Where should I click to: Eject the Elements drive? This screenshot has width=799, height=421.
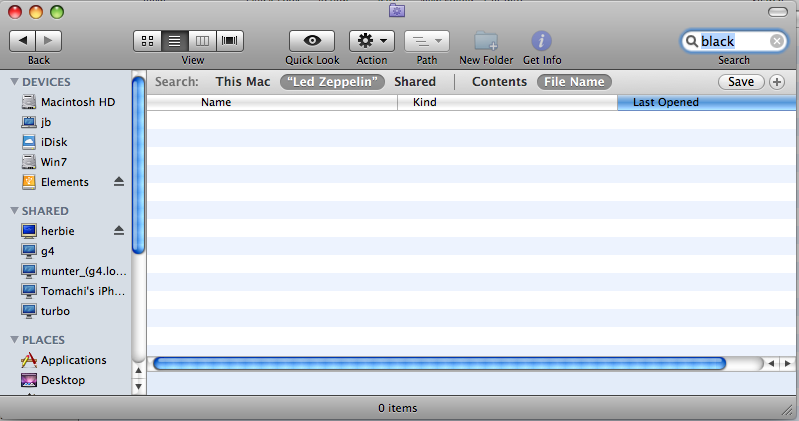[x=119, y=181]
